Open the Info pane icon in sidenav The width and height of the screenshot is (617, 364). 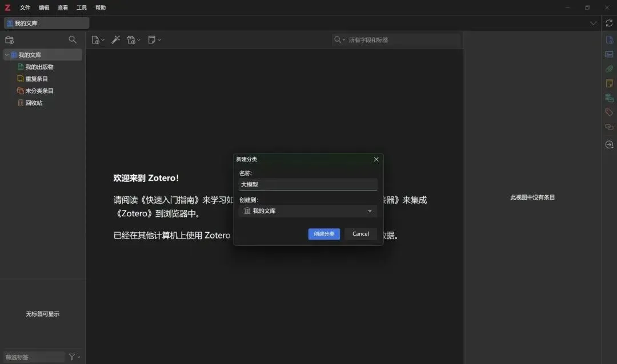tap(609, 40)
